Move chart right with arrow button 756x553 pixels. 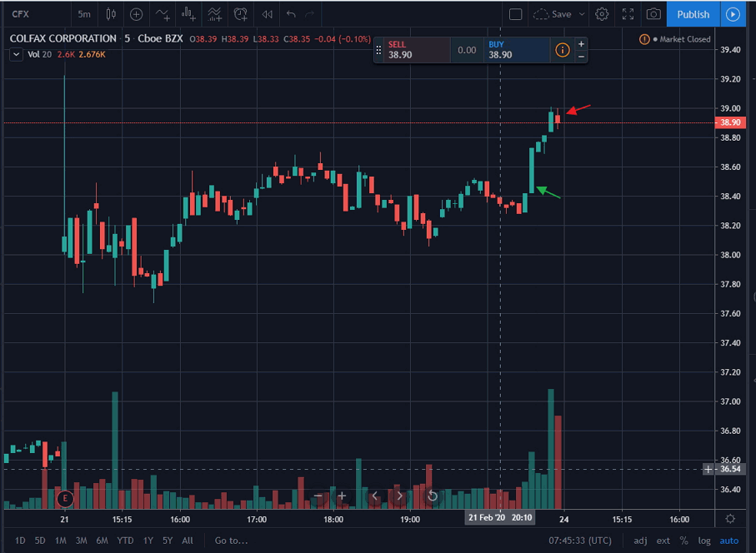pos(399,496)
